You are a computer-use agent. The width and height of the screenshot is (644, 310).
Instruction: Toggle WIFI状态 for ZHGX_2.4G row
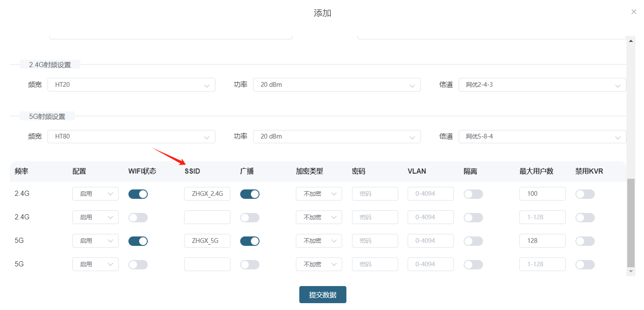coord(138,194)
